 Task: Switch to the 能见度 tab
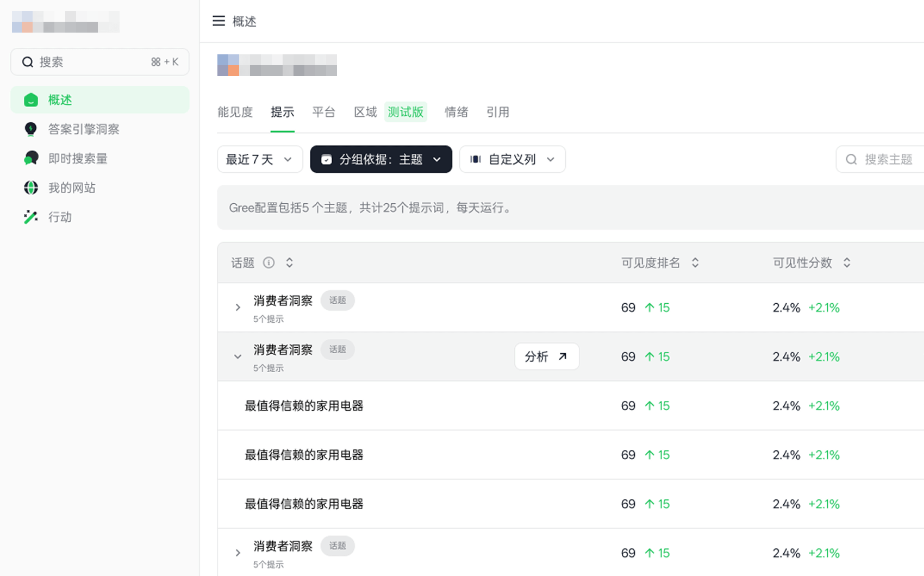(235, 112)
